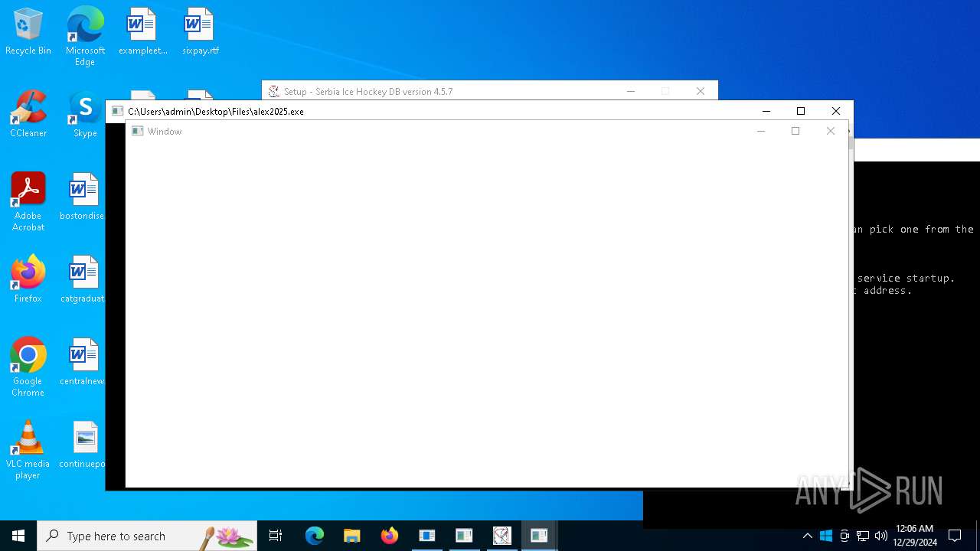Open the Recycle Bin desktop icon
The width and height of the screenshot is (980, 551).
click(x=28, y=32)
